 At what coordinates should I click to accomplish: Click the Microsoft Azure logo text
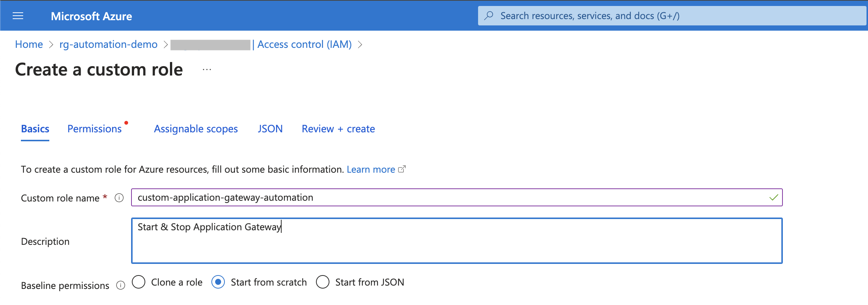pos(91,16)
